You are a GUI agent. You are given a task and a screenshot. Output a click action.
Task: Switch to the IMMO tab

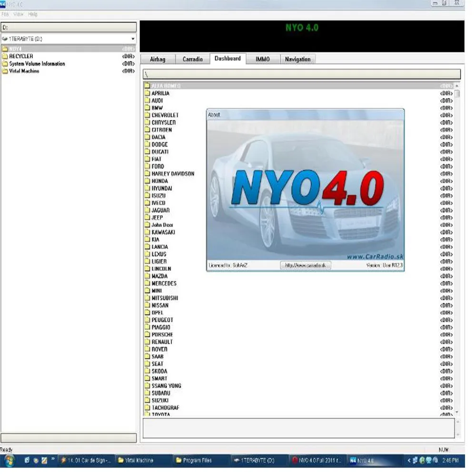(x=263, y=59)
